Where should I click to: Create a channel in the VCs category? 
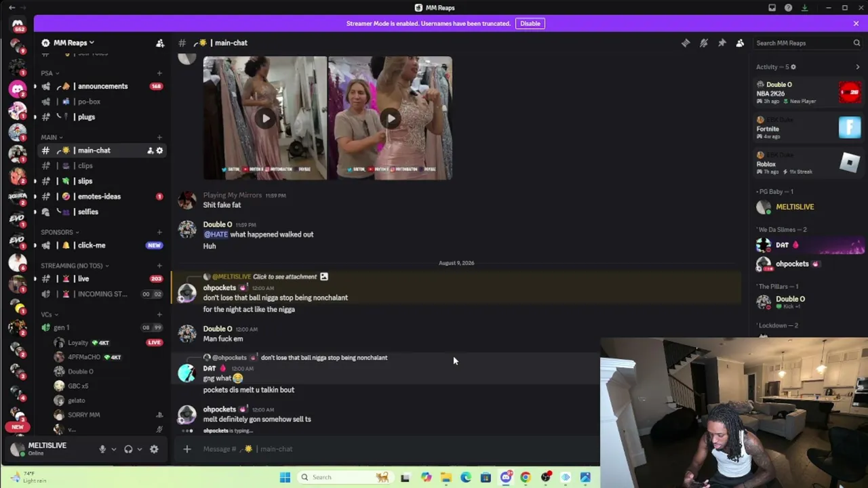[159, 314]
